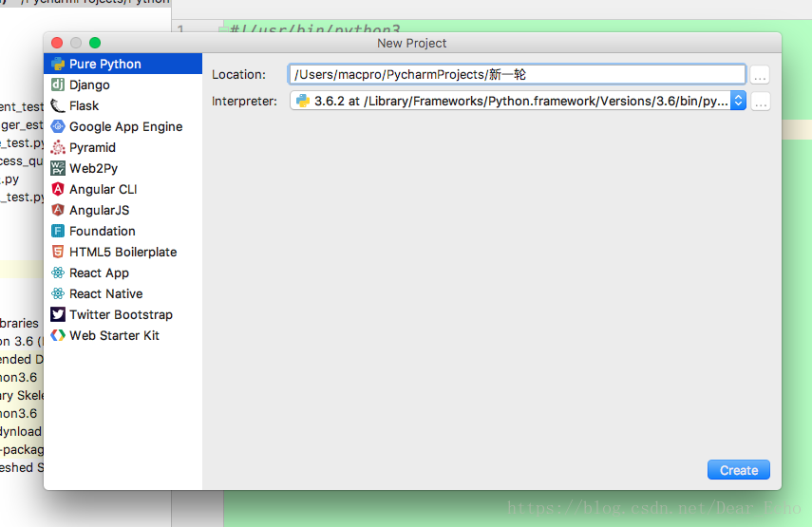Select the React App atom icon
Image resolution: width=812 pixels, height=527 pixels.
click(58, 273)
